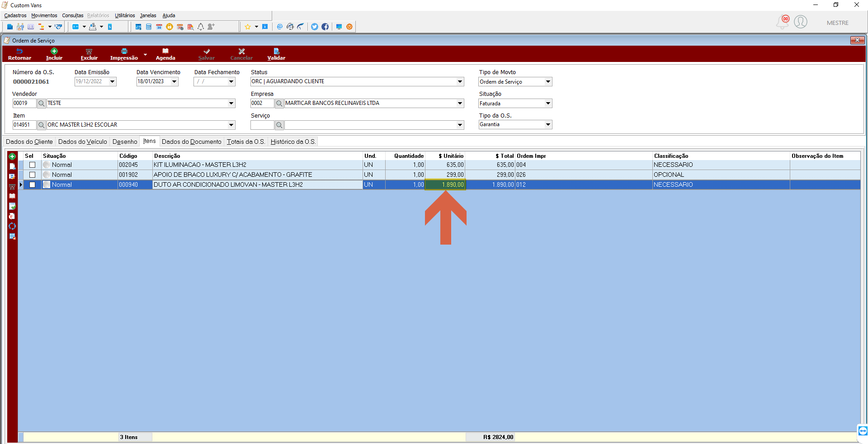Image resolution: width=868 pixels, height=444 pixels.
Task: Expand the Data Emissão date dropdown
Action: (x=113, y=81)
